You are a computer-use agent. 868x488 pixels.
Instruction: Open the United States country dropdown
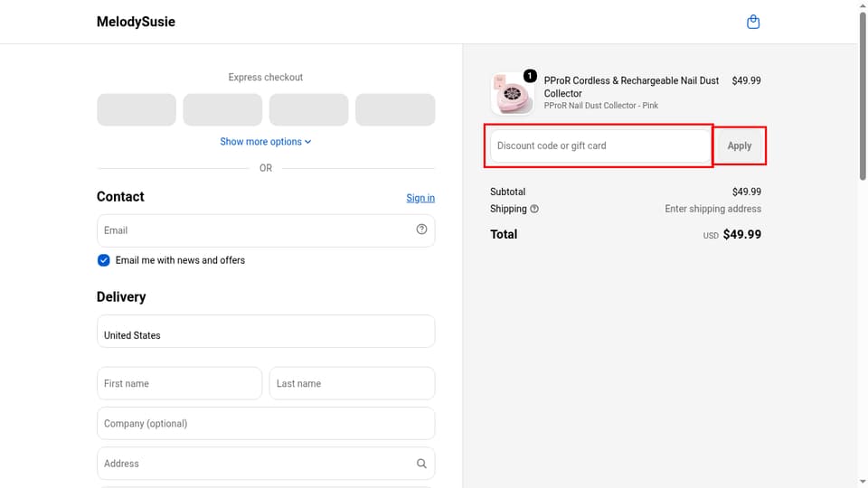click(x=266, y=331)
